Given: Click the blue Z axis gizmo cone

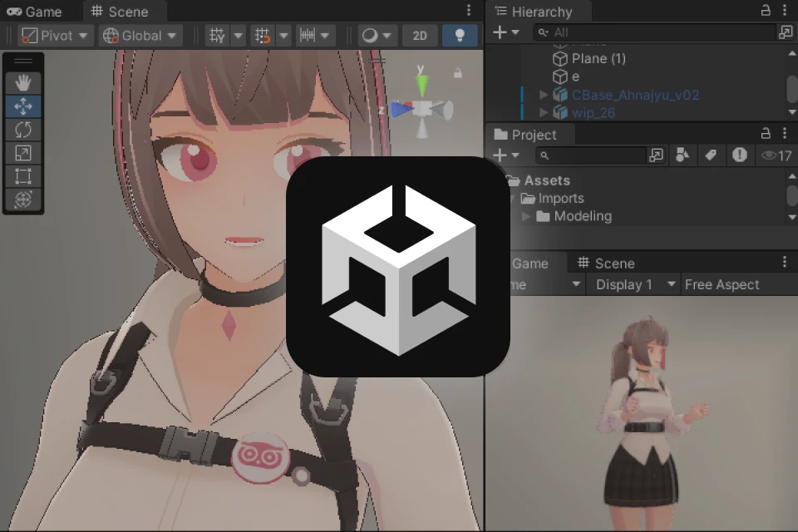Looking at the screenshot, I should (x=401, y=109).
